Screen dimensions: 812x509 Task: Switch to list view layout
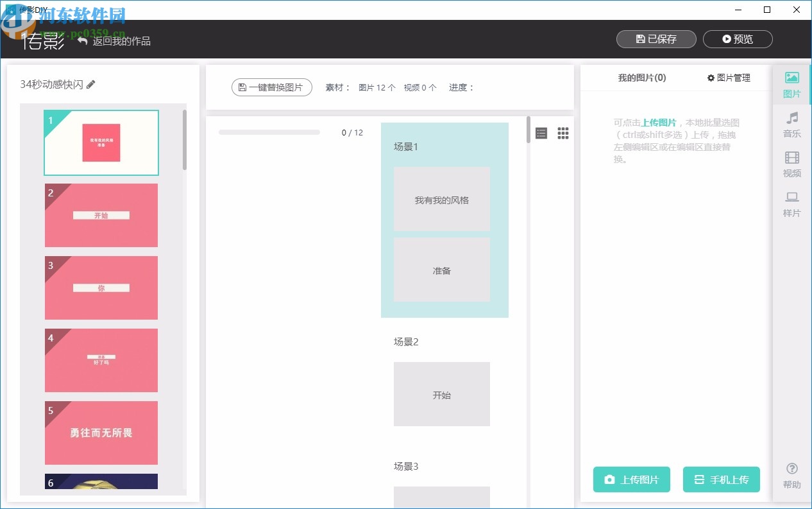tap(541, 134)
